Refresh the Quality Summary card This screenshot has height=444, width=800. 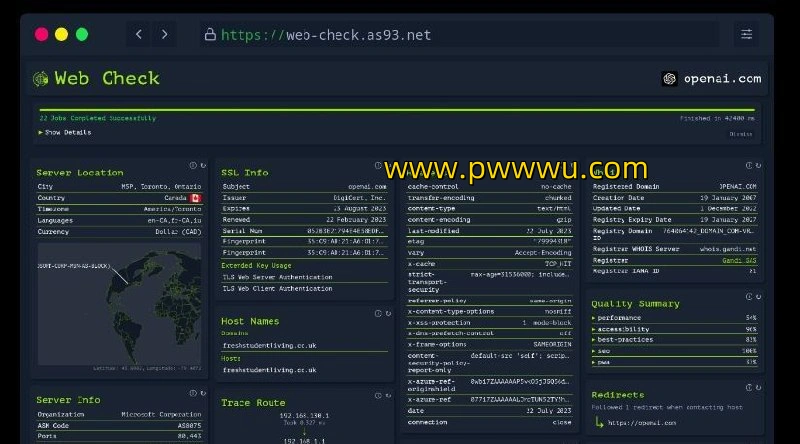pos(759,297)
